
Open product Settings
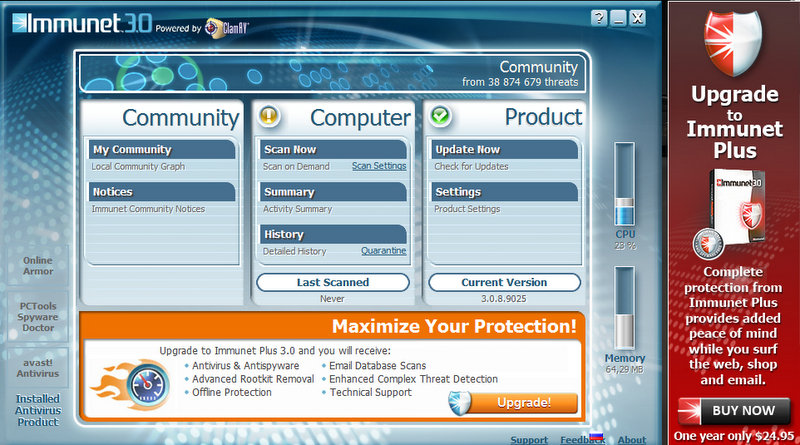(x=505, y=192)
